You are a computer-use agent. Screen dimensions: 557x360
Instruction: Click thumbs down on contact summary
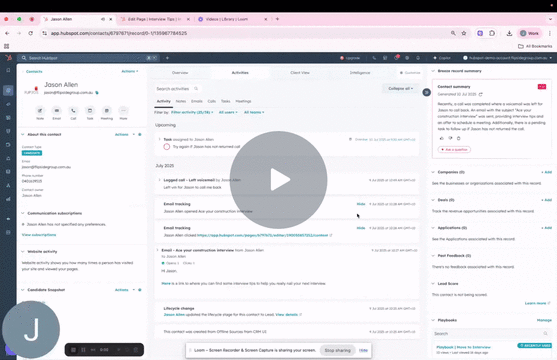click(450, 138)
